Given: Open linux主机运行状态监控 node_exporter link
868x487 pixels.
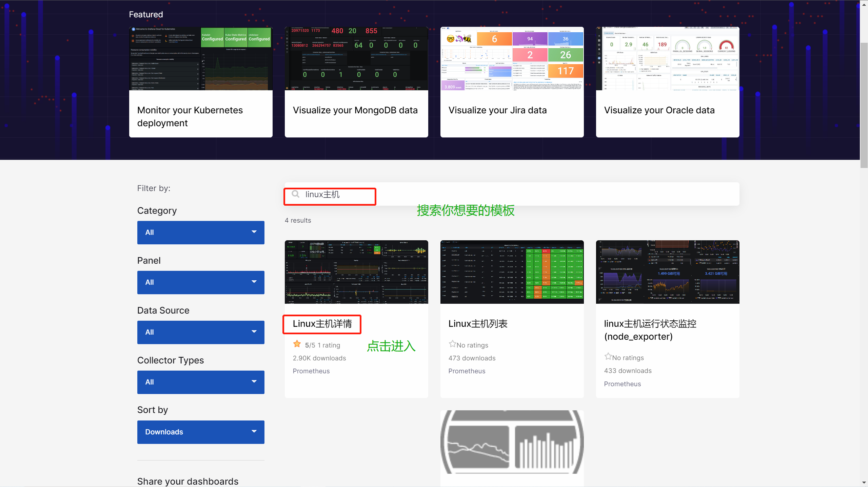Looking at the screenshot, I should (x=650, y=330).
